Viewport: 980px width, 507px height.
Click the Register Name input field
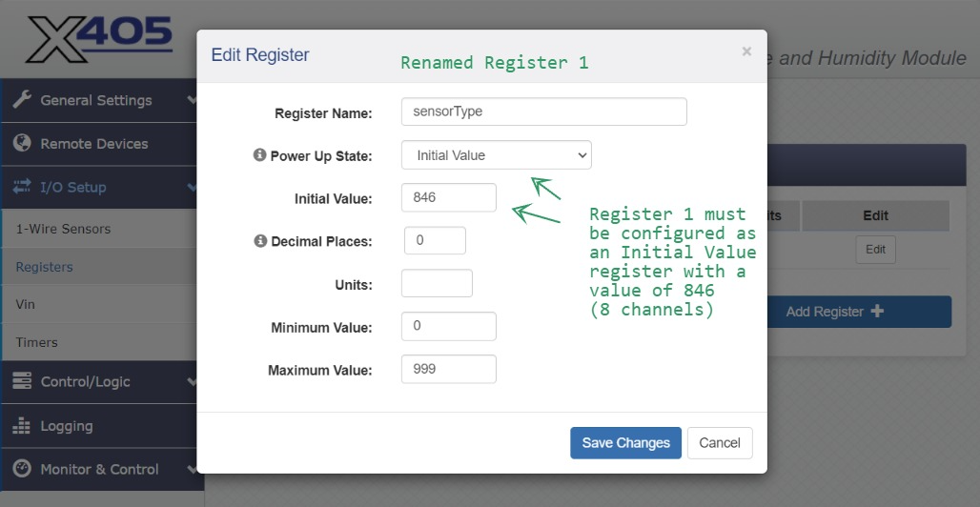pos(543,112)
